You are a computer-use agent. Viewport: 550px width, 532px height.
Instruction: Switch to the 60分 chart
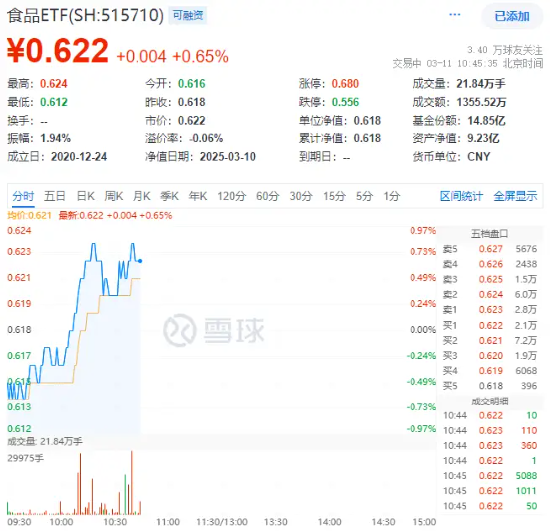[x=267, y=196]
